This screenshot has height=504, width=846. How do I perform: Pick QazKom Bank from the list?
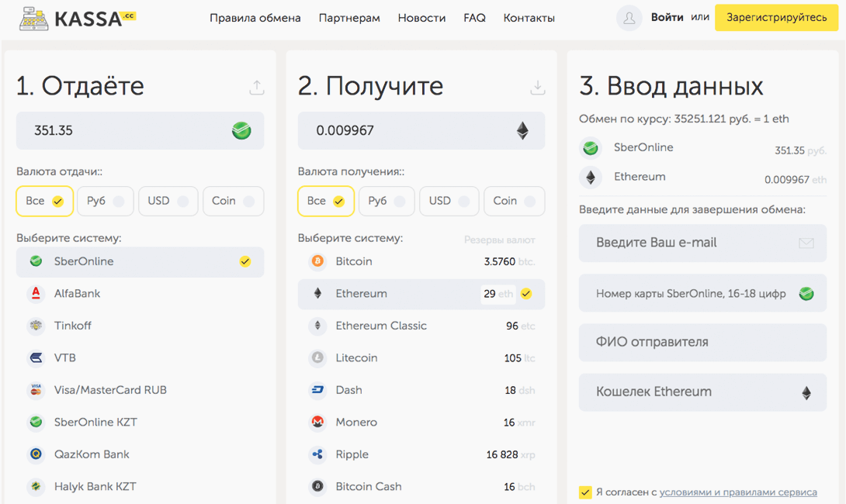coord(140,454)
